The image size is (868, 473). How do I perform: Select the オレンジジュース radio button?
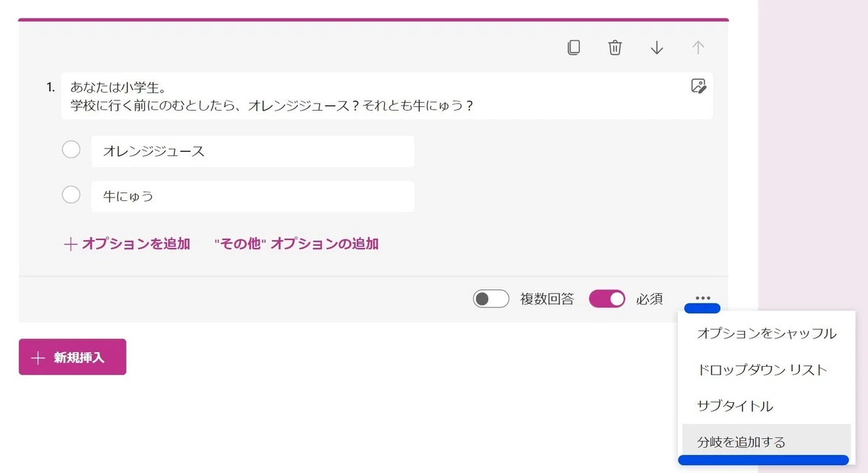point(71,150)
